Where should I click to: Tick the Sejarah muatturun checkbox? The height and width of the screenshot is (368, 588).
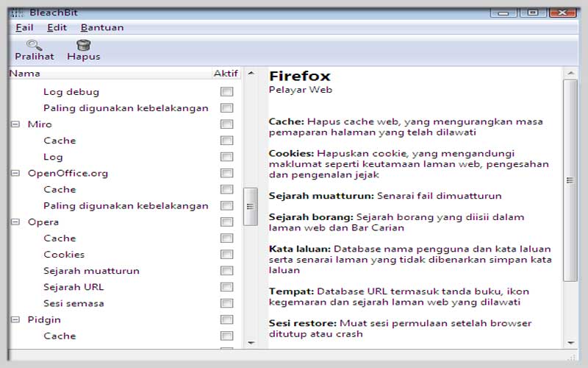[x=226, y=271]
